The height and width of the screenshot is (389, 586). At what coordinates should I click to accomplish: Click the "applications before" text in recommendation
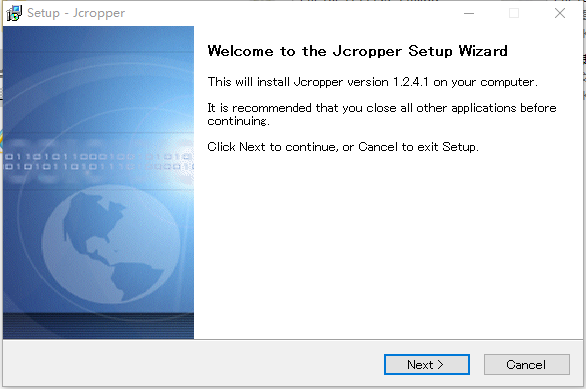504,108
